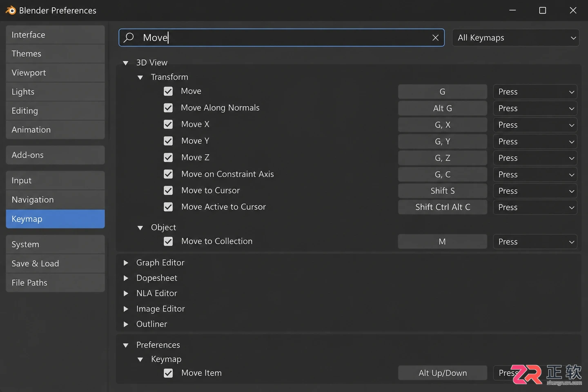Screen dimensions: 588x392
Task: Disable the Move Along Normals checkbox
Action: point(168,108)
